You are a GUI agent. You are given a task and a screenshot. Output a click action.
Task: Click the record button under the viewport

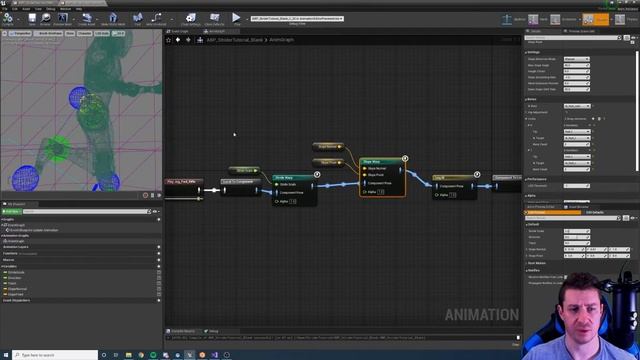pyautogui.click(x=145, y=196)
